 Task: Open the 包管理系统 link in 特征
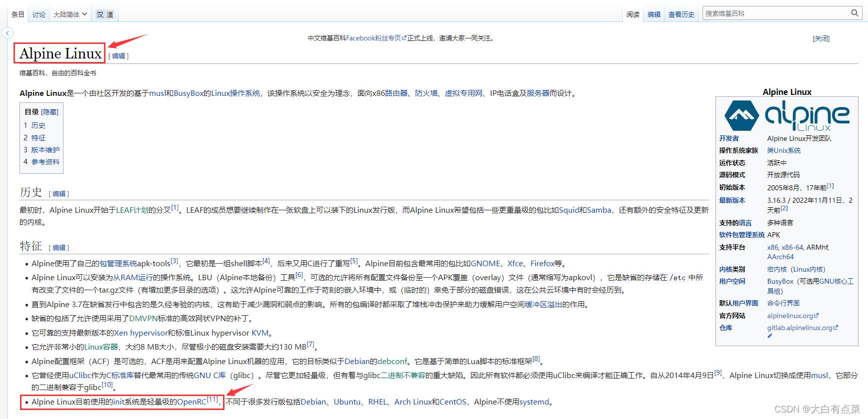pyautogui.click(x=118, y=263)
